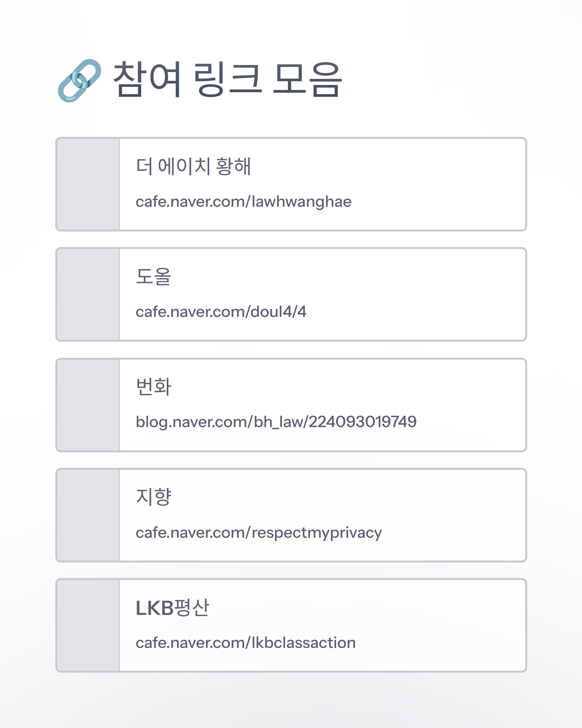This screenshot has height=728, width=582.
Task: Click the 도올 title text
Action: [154, 276]
